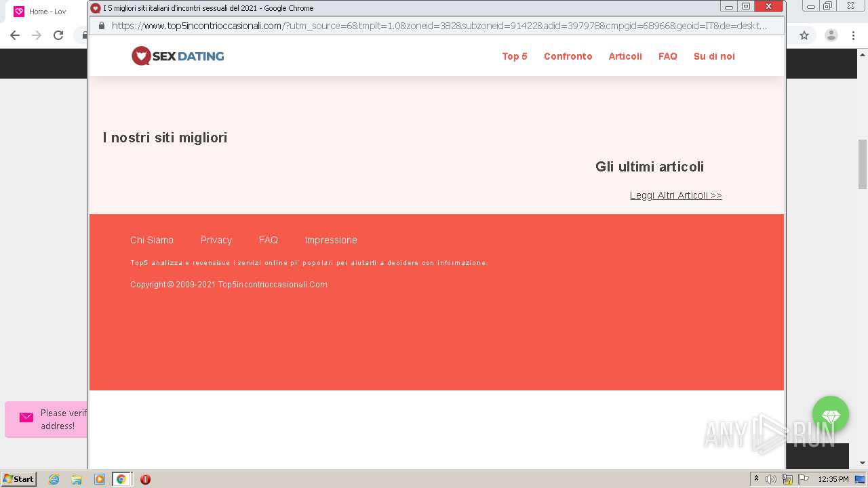Click the envelope icon in notification
Viewport: 868px width, 488px height.
coord(26,418)
